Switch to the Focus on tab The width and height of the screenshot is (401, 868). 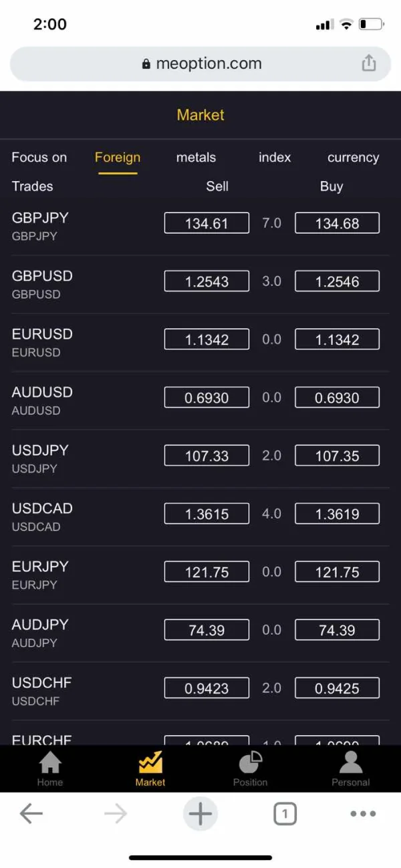pyautogui.click(x=39, y=158)
